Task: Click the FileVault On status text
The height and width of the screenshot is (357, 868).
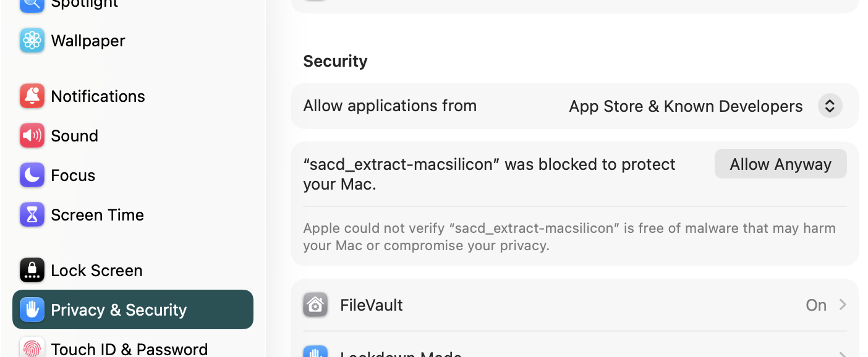Action: [x=816, y=305]
